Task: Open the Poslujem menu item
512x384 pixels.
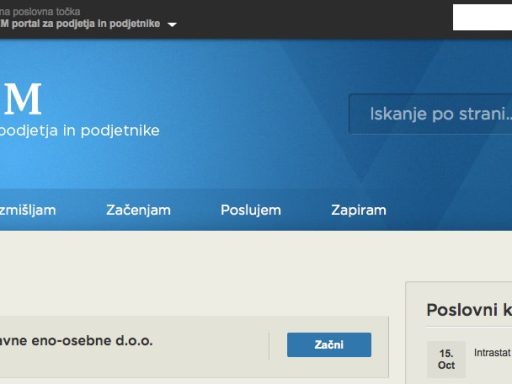Action: pyautogui.click(x=251, y=210)
